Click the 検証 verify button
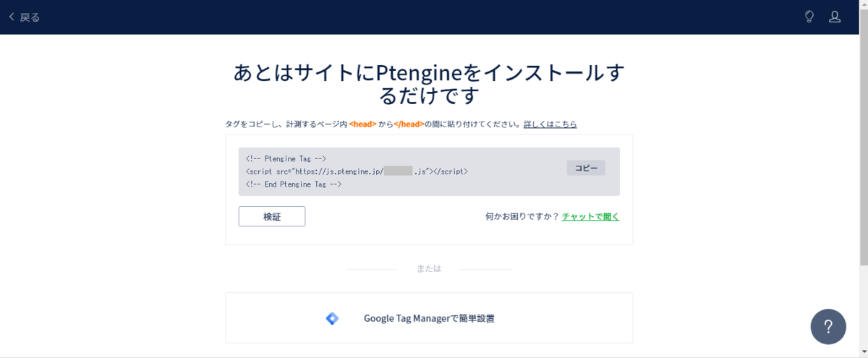 click(x=272, y=216)
